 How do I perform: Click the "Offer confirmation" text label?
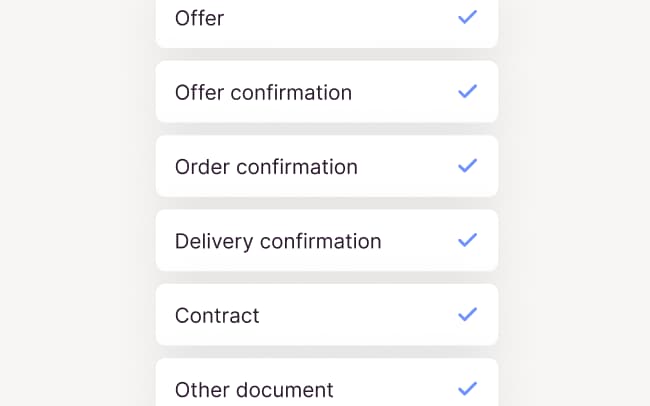(x=263, y=93)
